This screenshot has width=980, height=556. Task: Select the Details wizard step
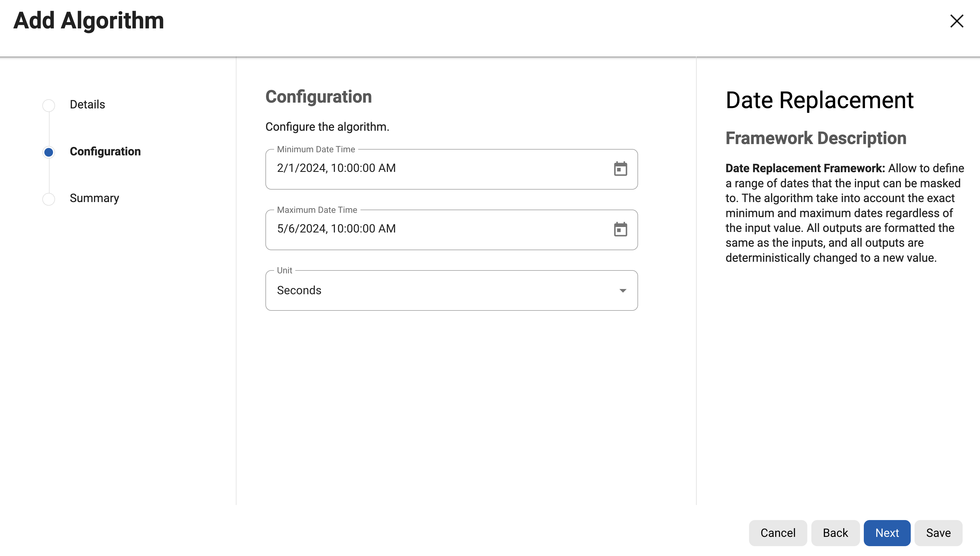click(x=87, y=104)
